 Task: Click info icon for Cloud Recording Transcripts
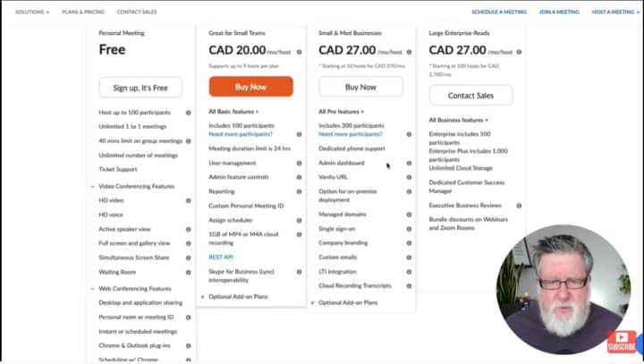pyautogui.click(x=410, y=286)
